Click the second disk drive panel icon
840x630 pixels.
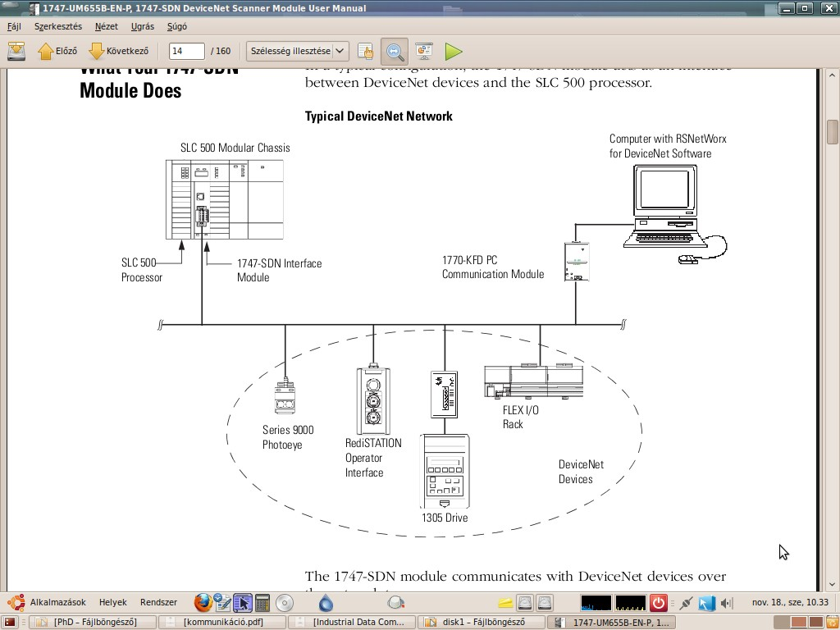545,603
